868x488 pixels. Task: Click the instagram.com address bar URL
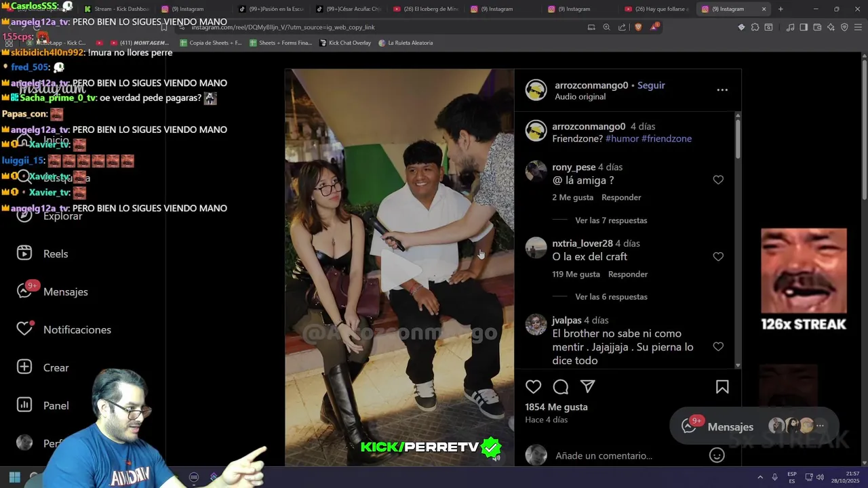[x=283, y=27]
